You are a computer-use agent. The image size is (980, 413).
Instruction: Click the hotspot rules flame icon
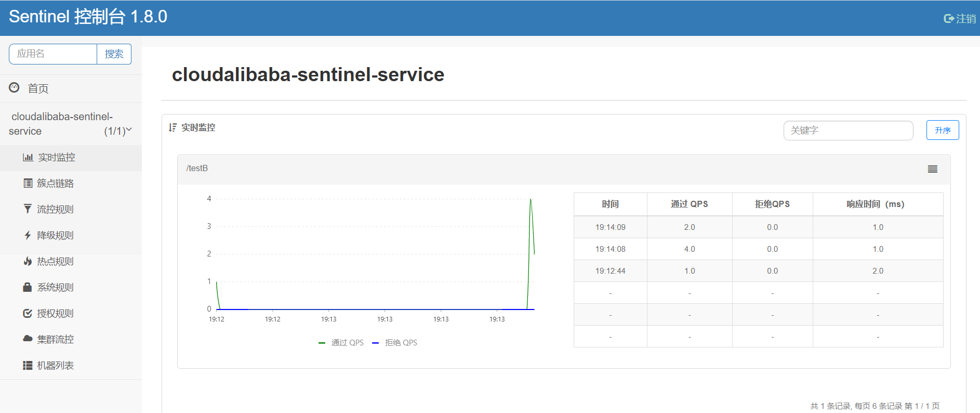[x=28, y=261]
